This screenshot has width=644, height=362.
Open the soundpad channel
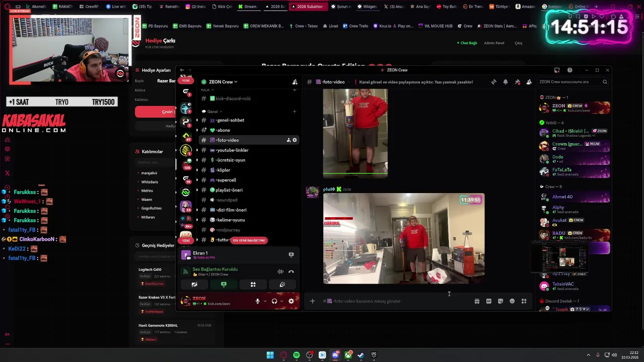pyautogui.click(x=249, y=200)
